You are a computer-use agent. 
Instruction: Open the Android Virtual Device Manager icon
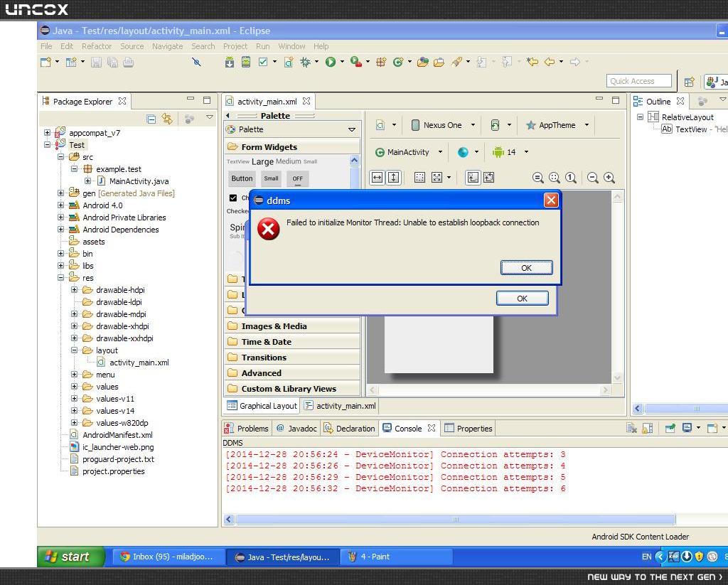point(246,62)
